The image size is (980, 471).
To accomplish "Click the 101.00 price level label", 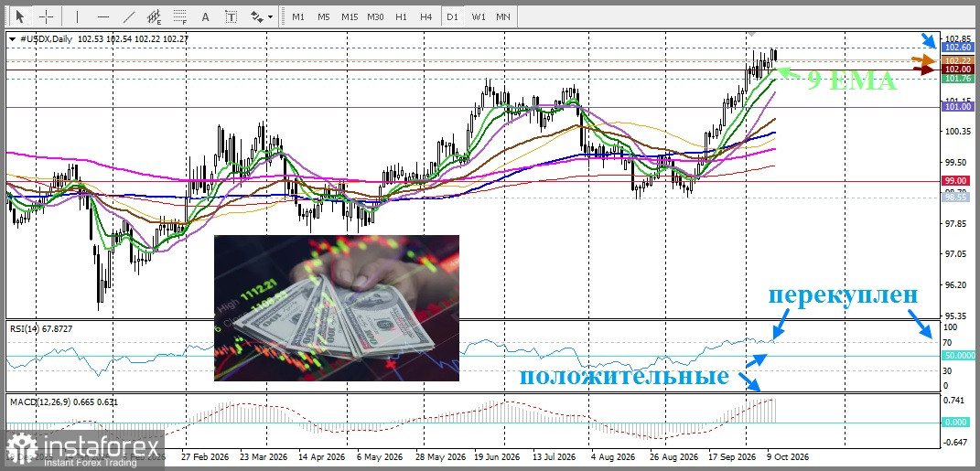I will pyautogui.click(x=958, y=107).
